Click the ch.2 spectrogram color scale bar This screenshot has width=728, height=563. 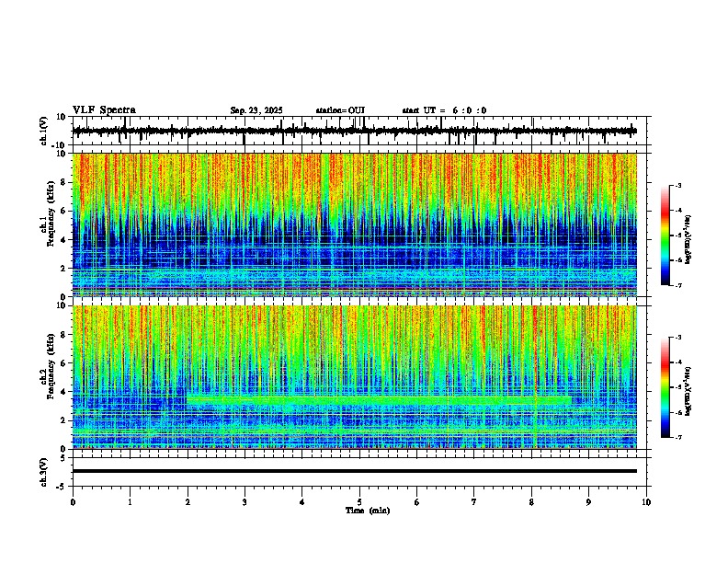665,387
